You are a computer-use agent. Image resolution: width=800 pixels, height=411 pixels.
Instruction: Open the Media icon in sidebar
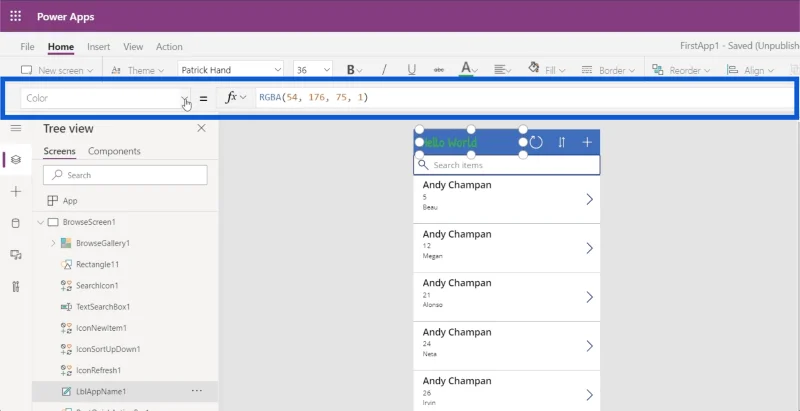pyautogui.click(x=16, y=254)
